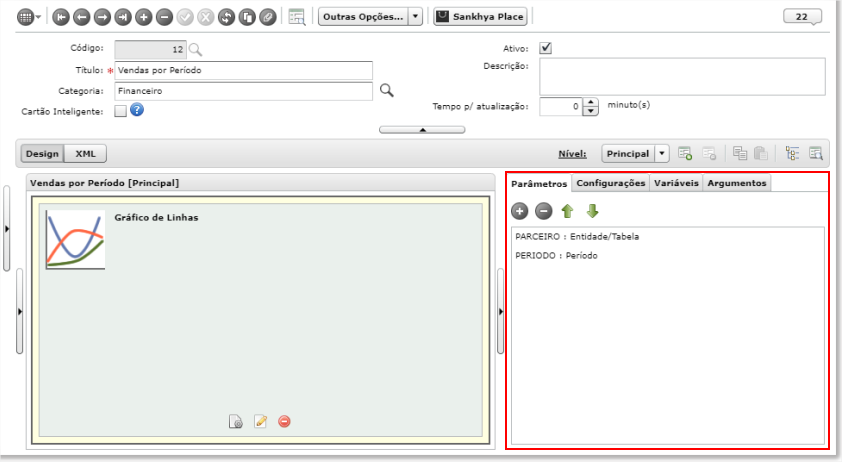Increase update time with up stepper
This screenshot has height=462, width=842.
pos(591,102)
